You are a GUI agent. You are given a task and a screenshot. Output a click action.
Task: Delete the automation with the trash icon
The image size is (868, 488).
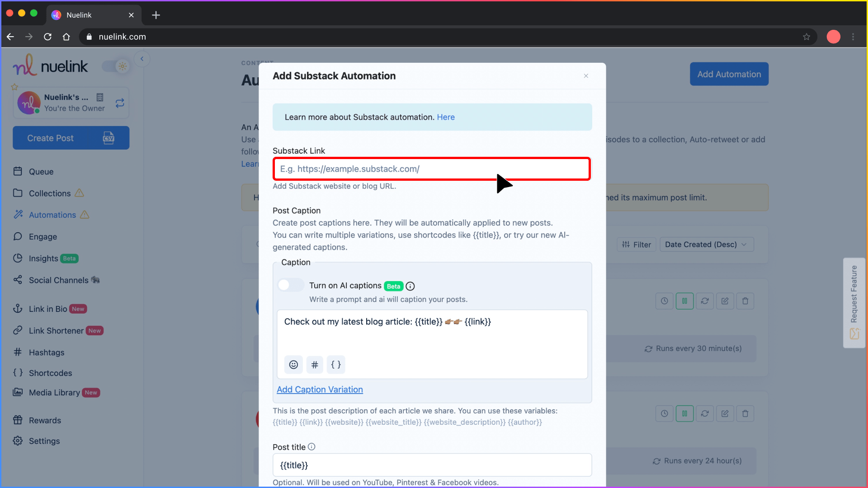(745, 301)
